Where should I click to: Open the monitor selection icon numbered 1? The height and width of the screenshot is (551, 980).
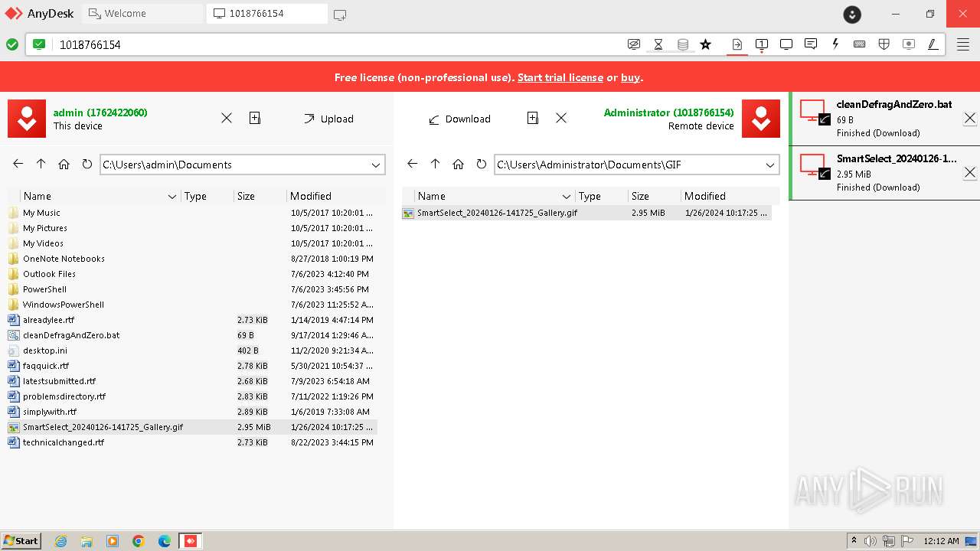762,44
